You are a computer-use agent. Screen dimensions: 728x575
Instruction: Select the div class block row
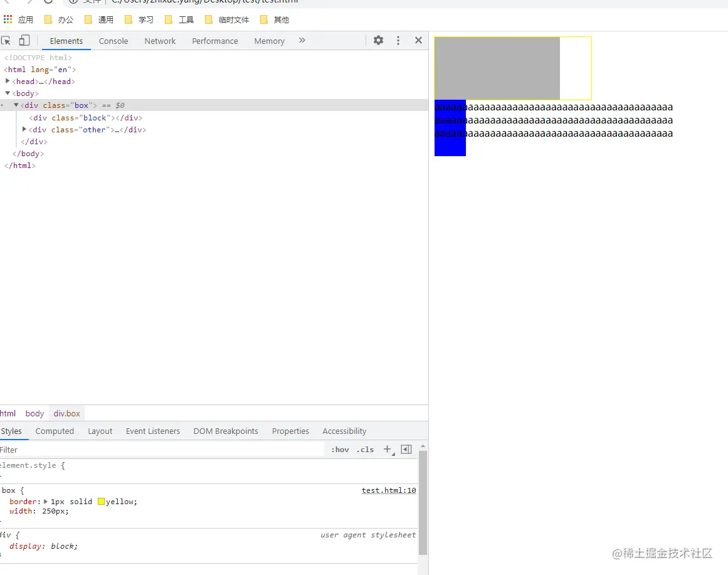click(x=85, y=117)
